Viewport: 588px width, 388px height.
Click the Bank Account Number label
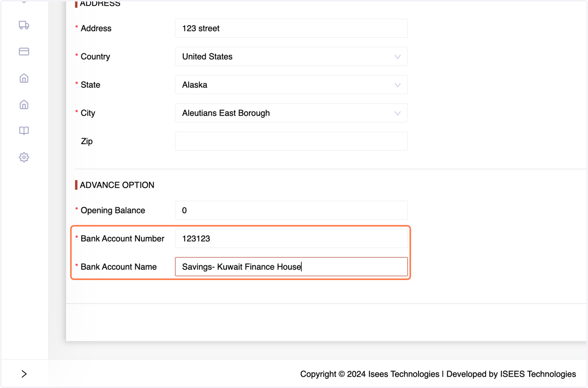click(x=122, y=238)
